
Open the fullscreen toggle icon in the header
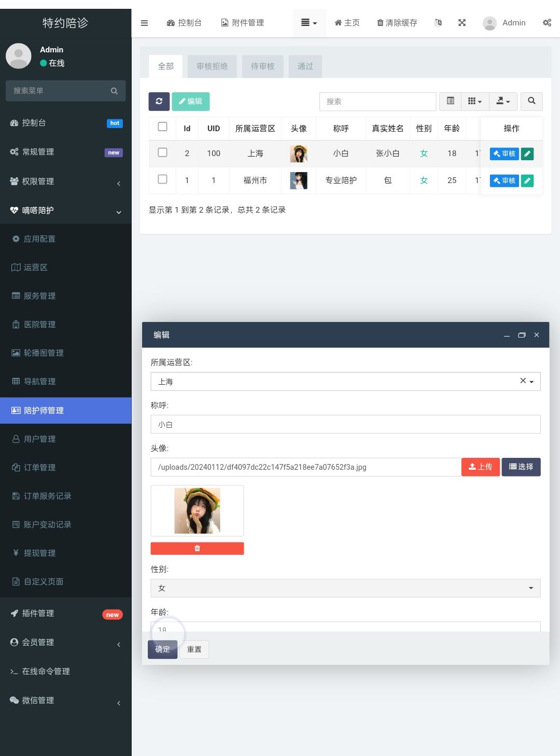(461, 23)
